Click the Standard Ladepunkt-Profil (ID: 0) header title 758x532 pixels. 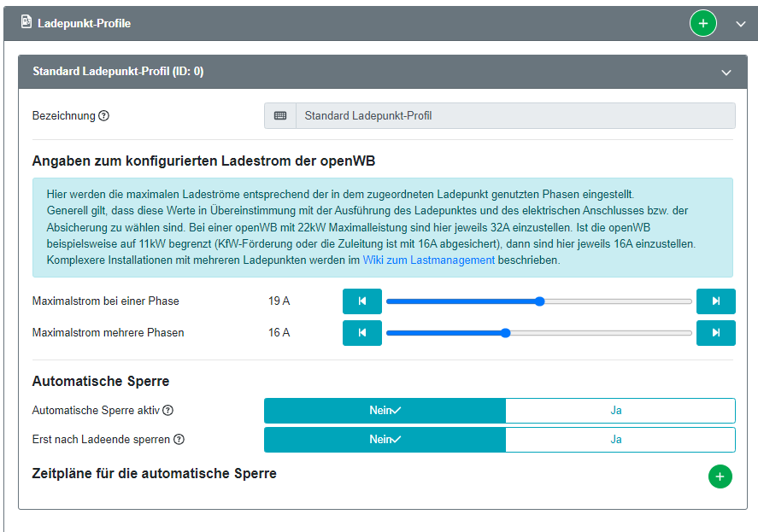click(118, 72)
